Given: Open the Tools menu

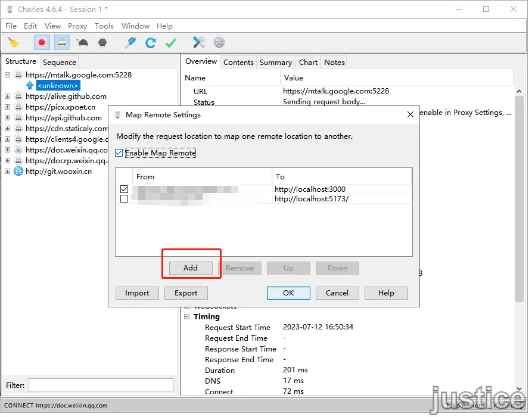Looking at the screenshot, I should [x=104, y=26].
